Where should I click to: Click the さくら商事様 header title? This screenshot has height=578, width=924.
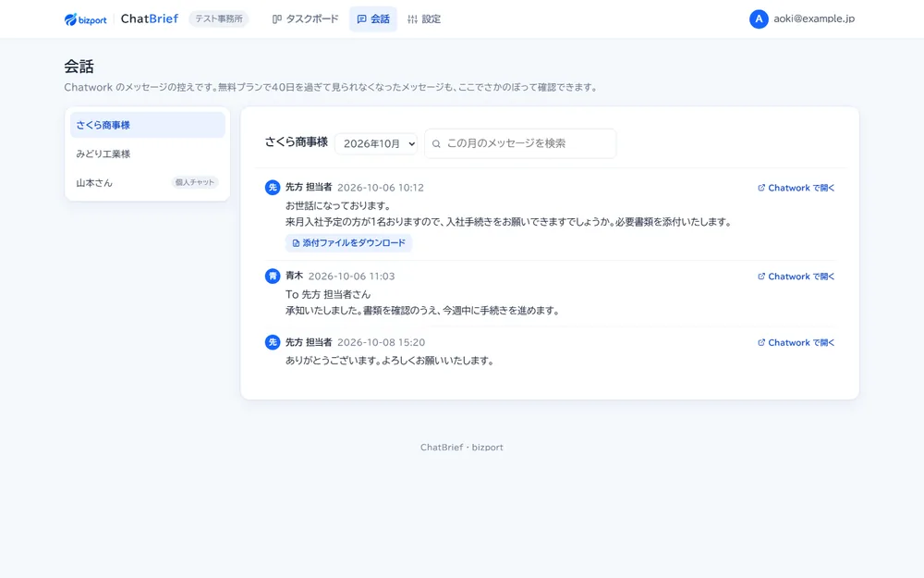pos(296,141)
